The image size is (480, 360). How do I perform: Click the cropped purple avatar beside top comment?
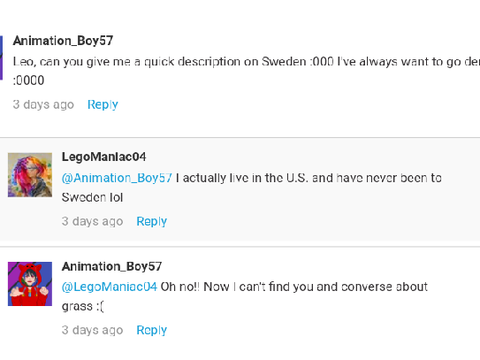[x=1, y=58]
